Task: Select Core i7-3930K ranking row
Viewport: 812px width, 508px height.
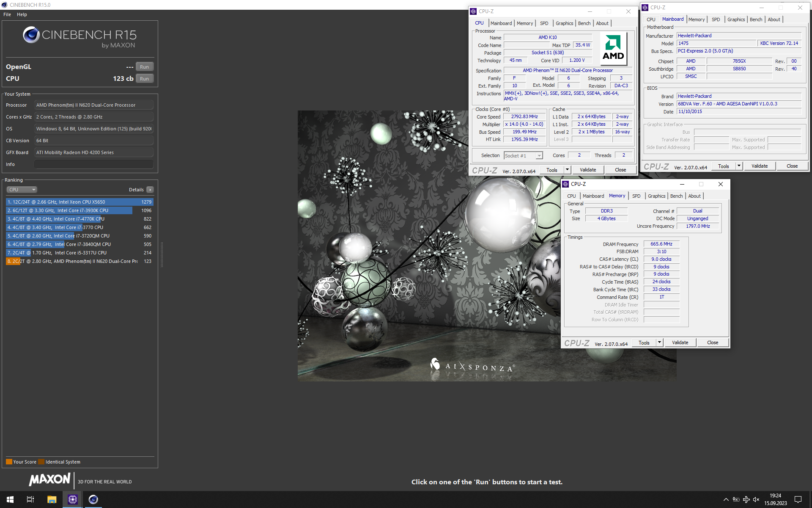Action: (80, 210)
